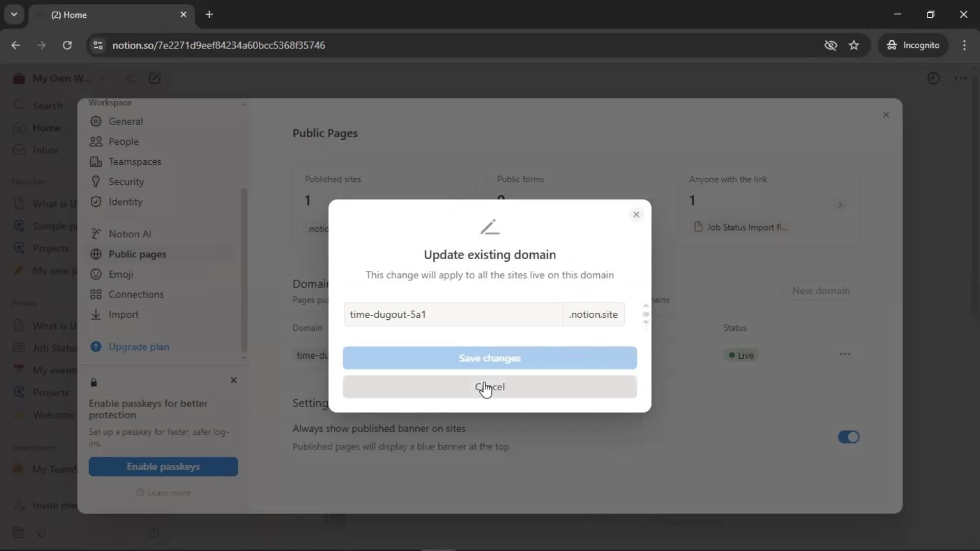Click the Incognito indicator
This screenshot has height=551, width=980.
pyautogui.click(x=913, y=45)
